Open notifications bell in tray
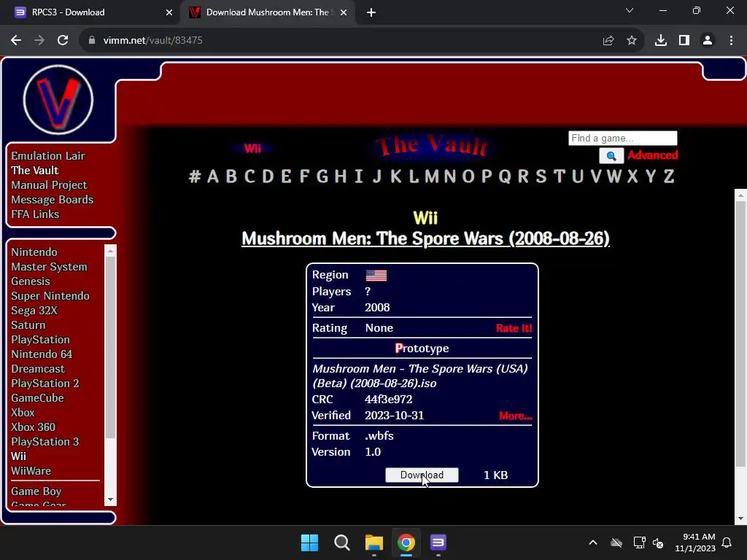 click(x=727, y=542)
